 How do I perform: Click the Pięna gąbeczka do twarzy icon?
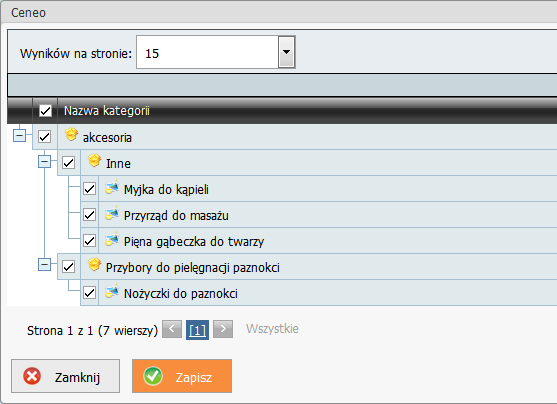112,239
